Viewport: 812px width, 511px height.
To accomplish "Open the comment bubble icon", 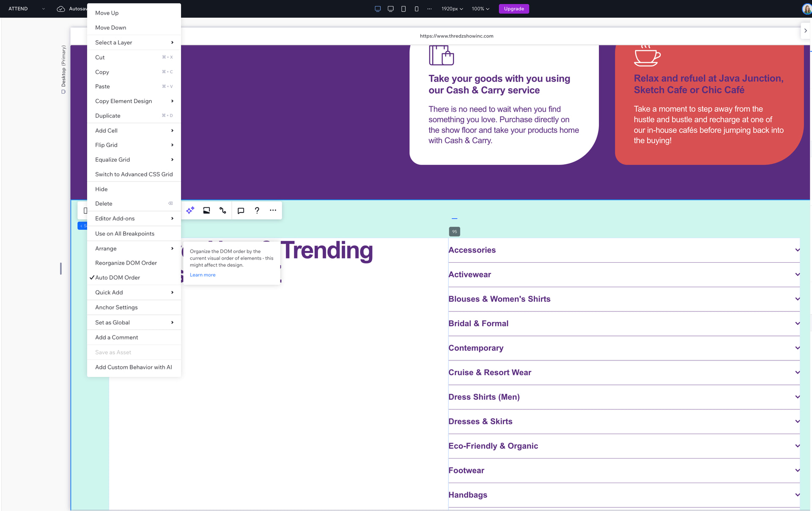I will [x=241, y=210].
